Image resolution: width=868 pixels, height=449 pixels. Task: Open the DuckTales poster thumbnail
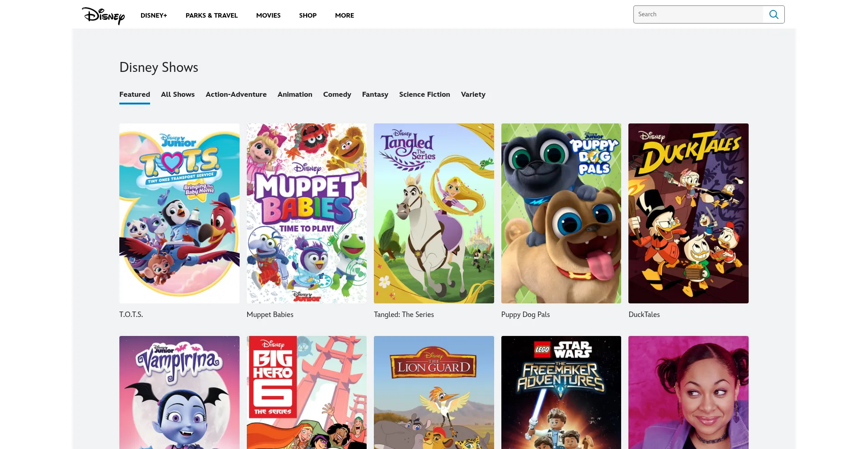click(689, 213)
